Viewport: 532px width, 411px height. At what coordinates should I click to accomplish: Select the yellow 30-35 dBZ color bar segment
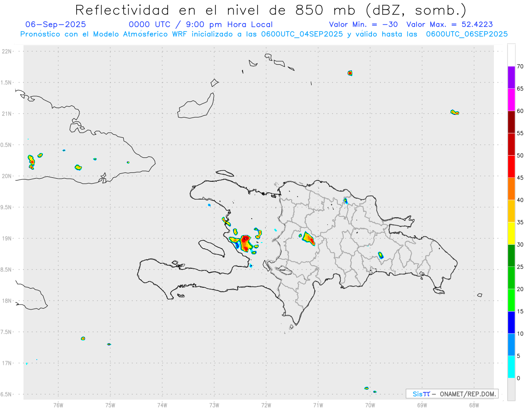click(x=511, y=233)
